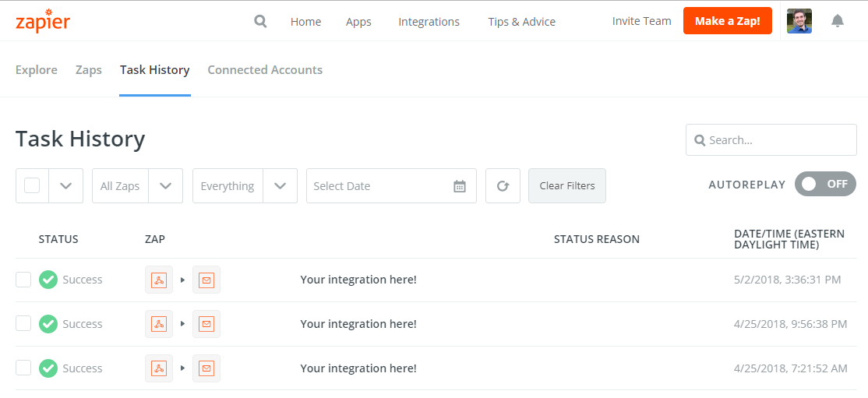
Task: Expand the bulk select dropdown arrow
Action: pyautogui.click(x=66, y=186)
